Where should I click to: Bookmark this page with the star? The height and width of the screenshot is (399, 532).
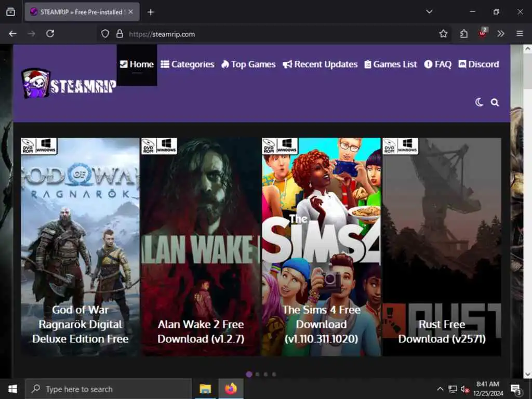[443, 34]
